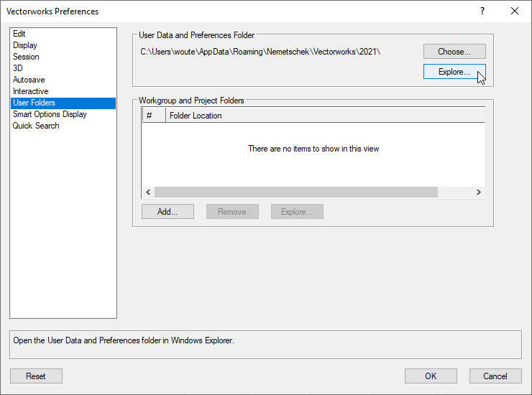Select the Quick Search category

[63, 126]
